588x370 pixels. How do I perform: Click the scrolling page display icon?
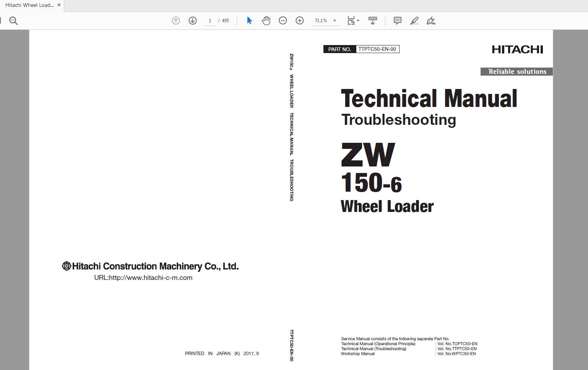(373, 21)
